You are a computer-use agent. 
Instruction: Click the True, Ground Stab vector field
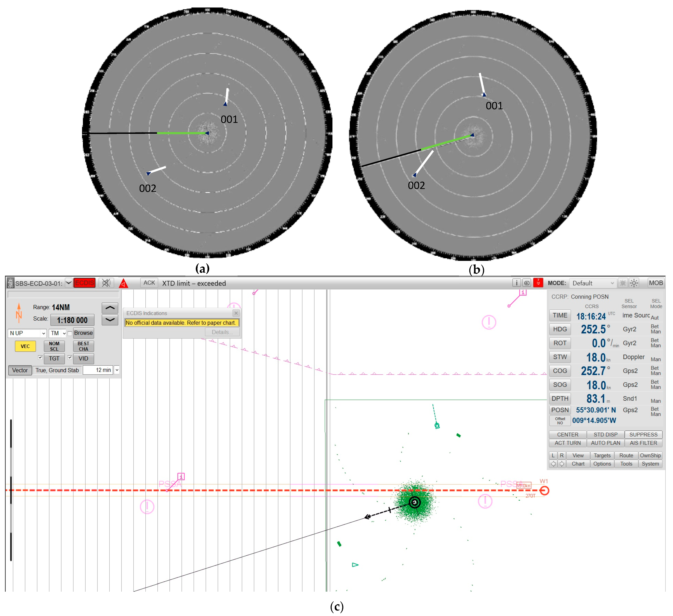point(57,370)
